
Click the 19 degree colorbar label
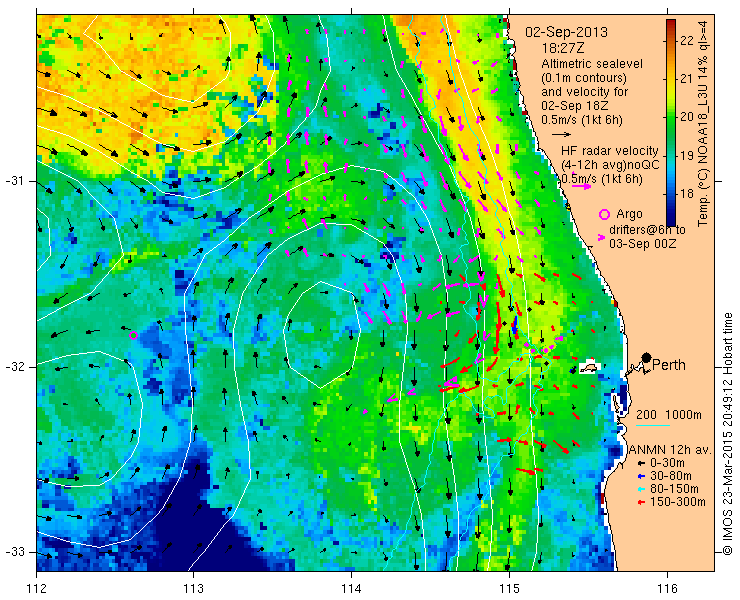click(687, 155)
